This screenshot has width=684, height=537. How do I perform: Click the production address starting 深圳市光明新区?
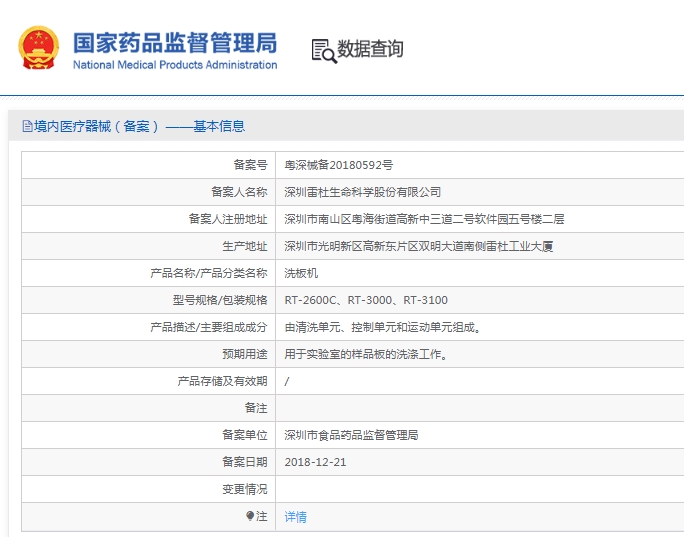tap(419, 246)
